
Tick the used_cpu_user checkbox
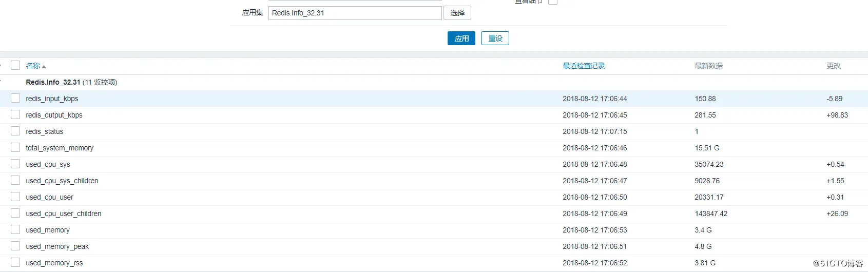(15, 197)
